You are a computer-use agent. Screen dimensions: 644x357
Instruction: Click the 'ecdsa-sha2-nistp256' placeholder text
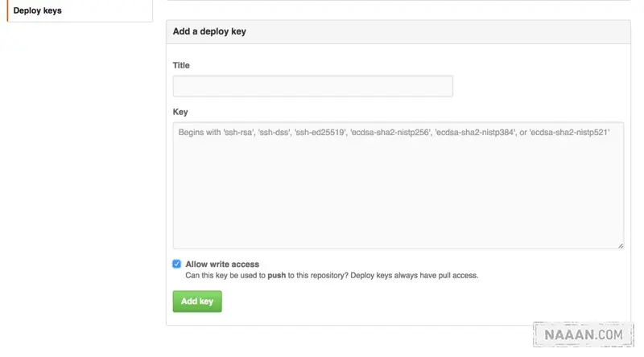(390, 132)
